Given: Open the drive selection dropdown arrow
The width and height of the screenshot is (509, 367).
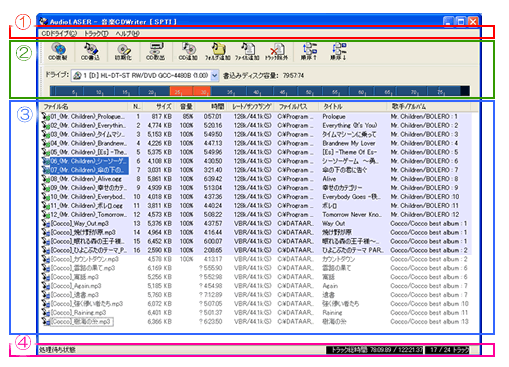Looking at the screenshot, I should click(215, 76).
